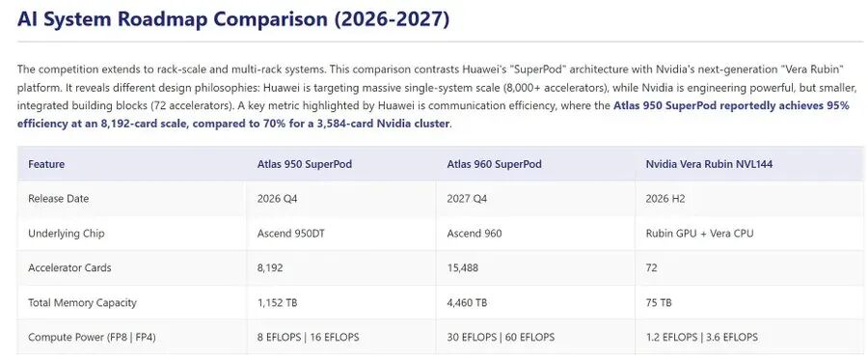
Task: Click the Total Memory Capacity row label
Action: pos(82,303)
